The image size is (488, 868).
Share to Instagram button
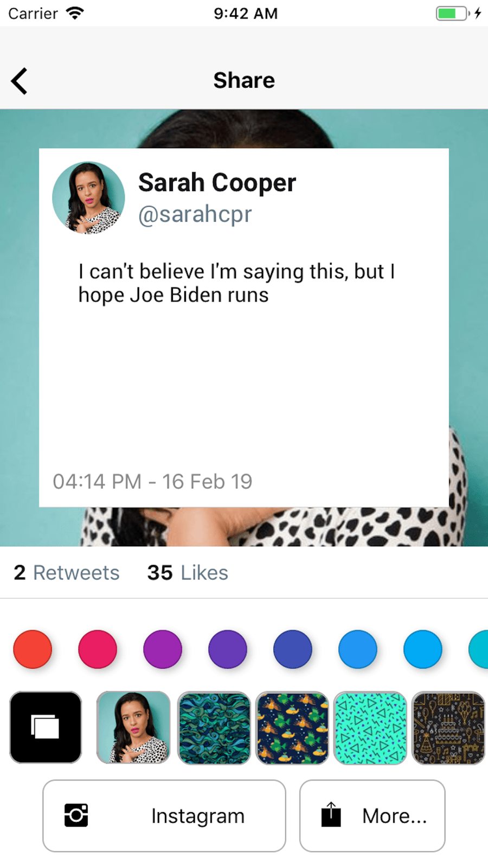click(164, 815)
